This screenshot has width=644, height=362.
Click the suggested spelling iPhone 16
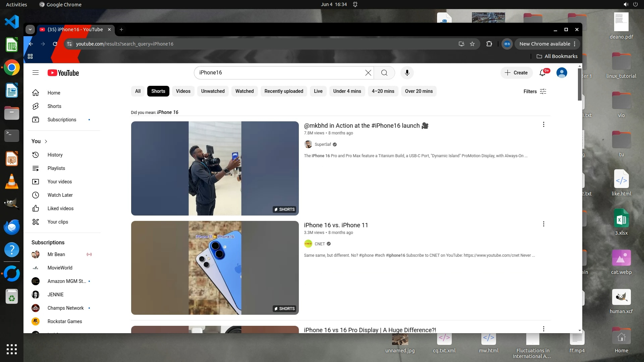pos(167,112)
